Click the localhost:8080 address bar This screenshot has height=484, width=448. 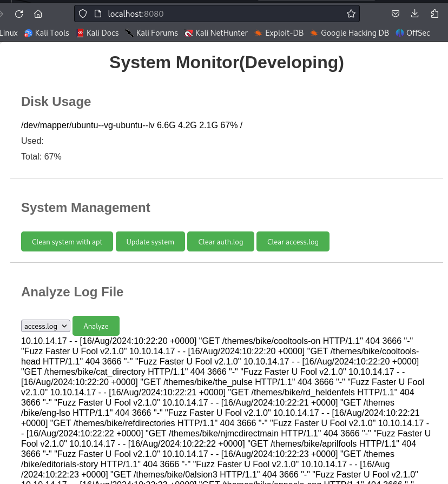(216, 14)
